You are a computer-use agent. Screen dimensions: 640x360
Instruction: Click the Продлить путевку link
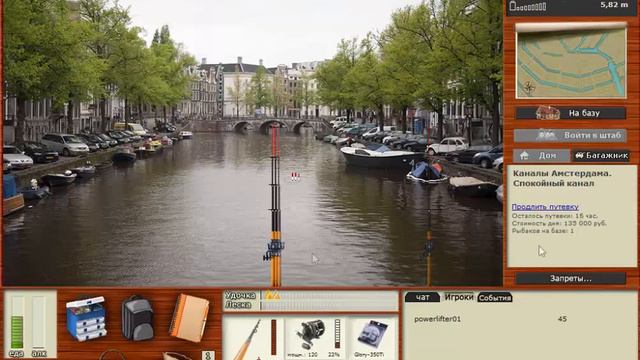pyautogui.click(x=545, y=207)
